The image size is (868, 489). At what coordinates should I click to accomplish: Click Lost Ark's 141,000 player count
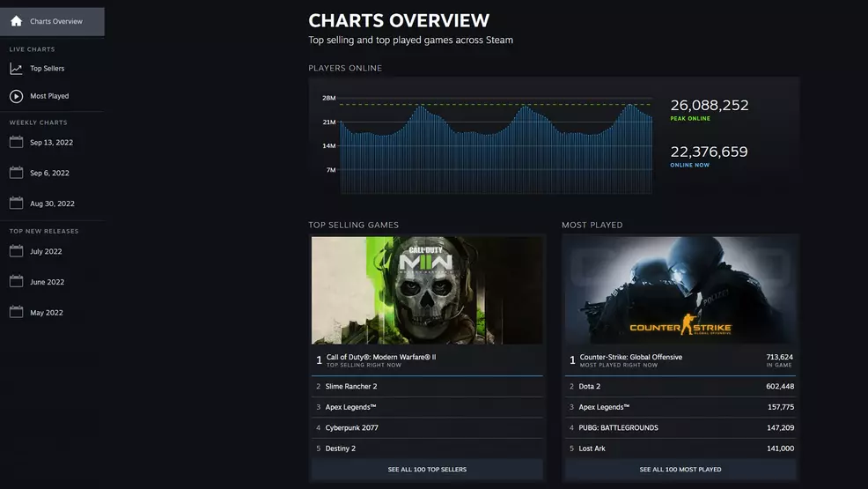coord(781,448)
